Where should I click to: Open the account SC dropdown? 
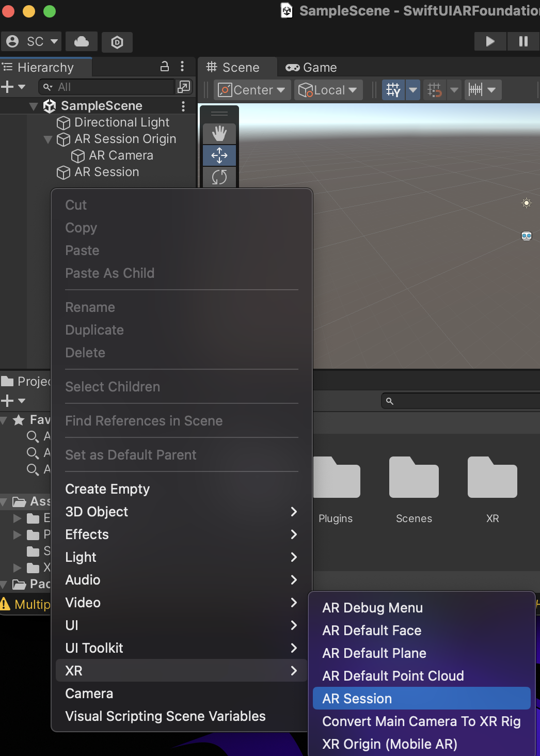point(31,42)
